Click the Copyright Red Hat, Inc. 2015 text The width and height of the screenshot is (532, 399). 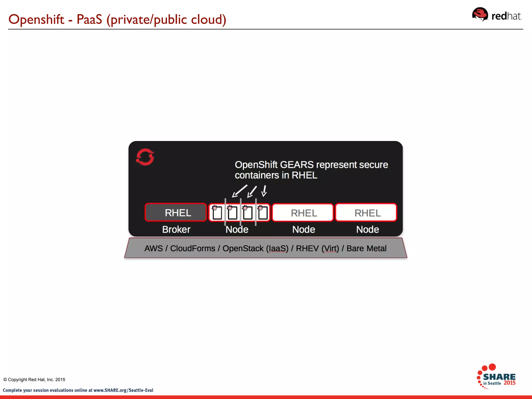(34, 380)
